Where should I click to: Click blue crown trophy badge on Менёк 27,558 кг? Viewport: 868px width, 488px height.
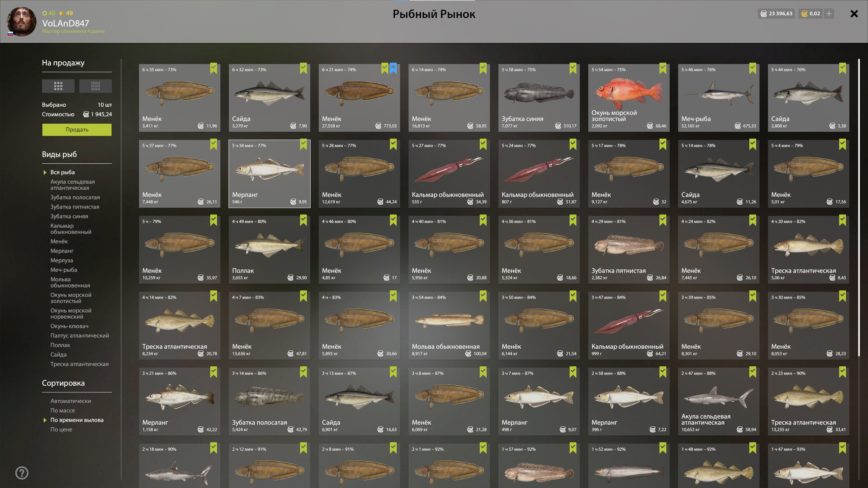coord(393,68)
